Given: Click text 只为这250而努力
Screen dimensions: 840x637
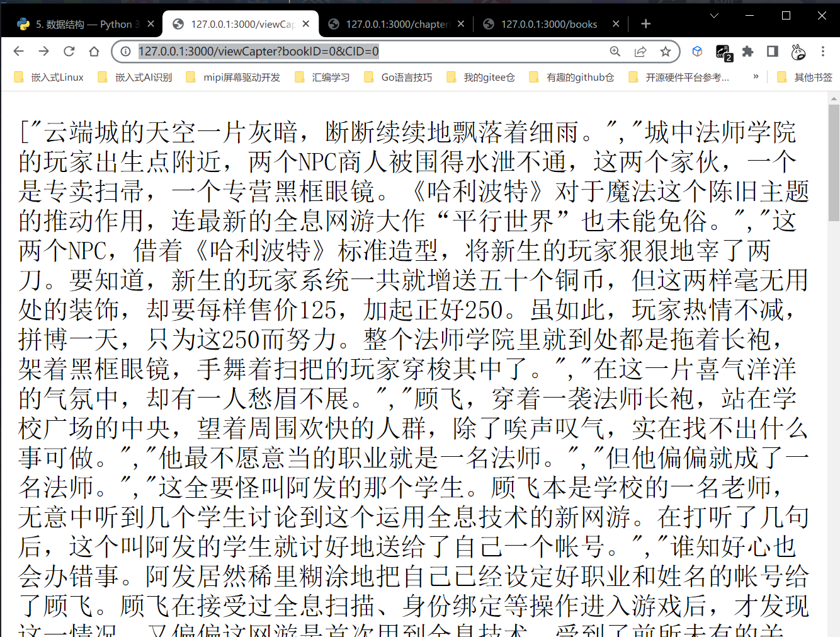Looking at the screenshot, I should (242, 340).
